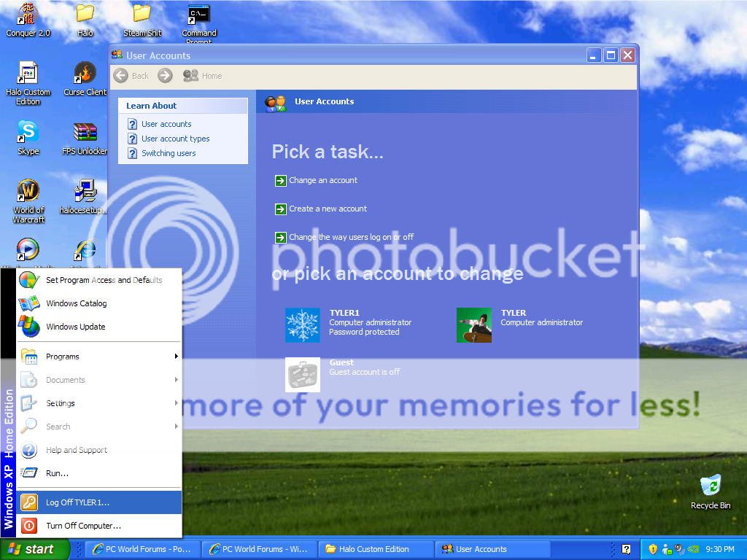This screenshot has height=560, width=747.
Task: Switch to Halo Custom Edition taskbar button
Action: 376,549
